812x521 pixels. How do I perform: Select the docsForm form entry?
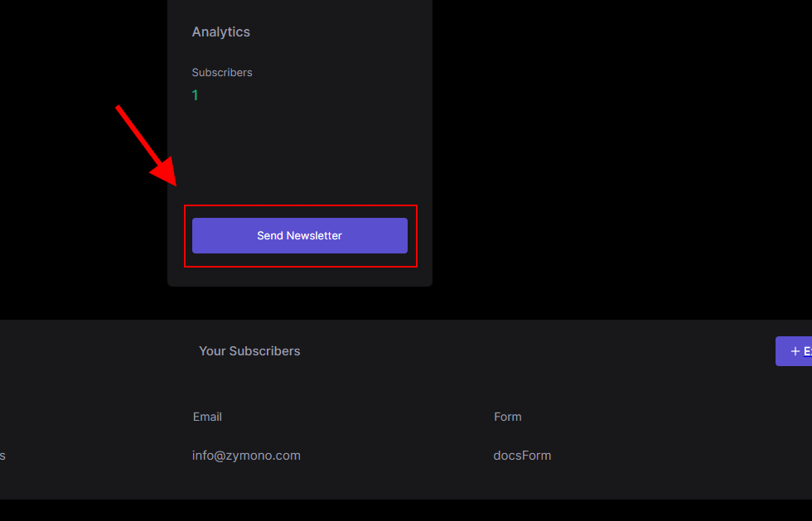(x=522, y=456)
